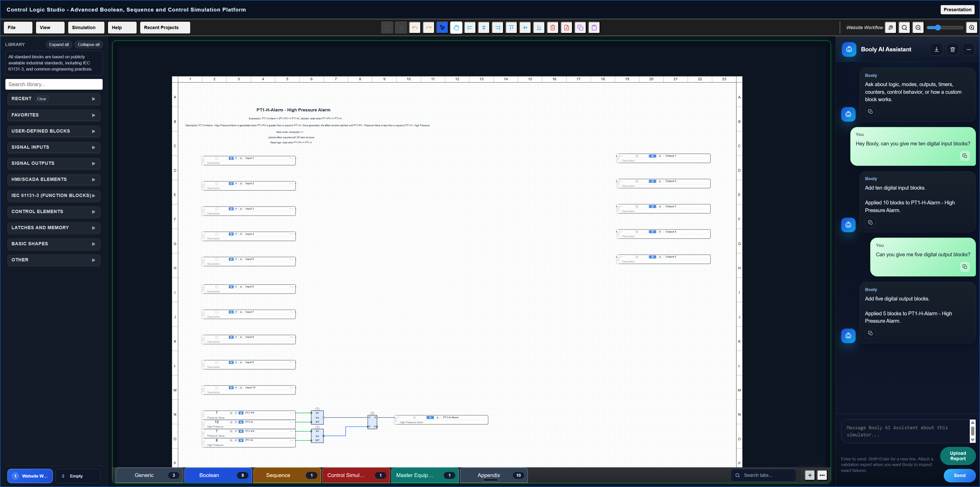
Task: Tick the Input 10 state checkbox
Action: (x=217, y=388)
